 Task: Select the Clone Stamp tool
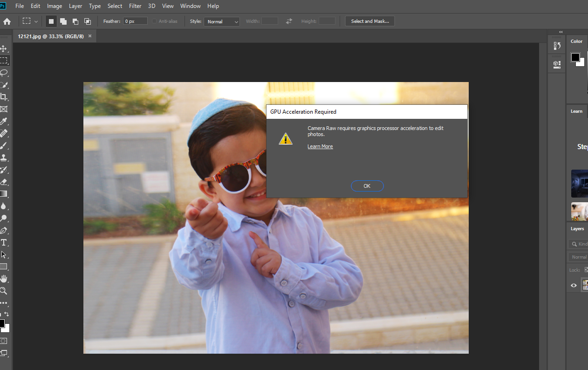click(x=4, y=158)
